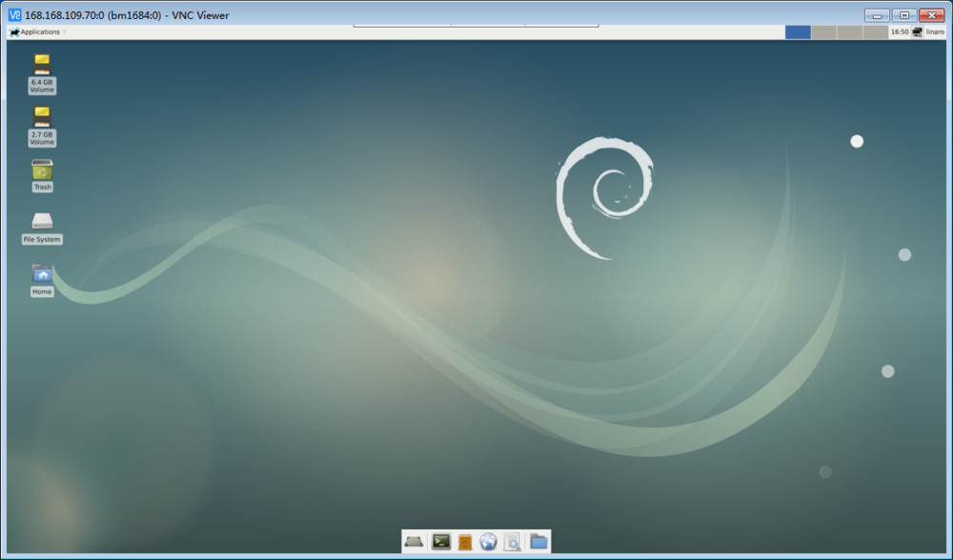Click the 16:50 clock in the panel
This screenshot has width=953, height=560.
(x=900, y=32)
